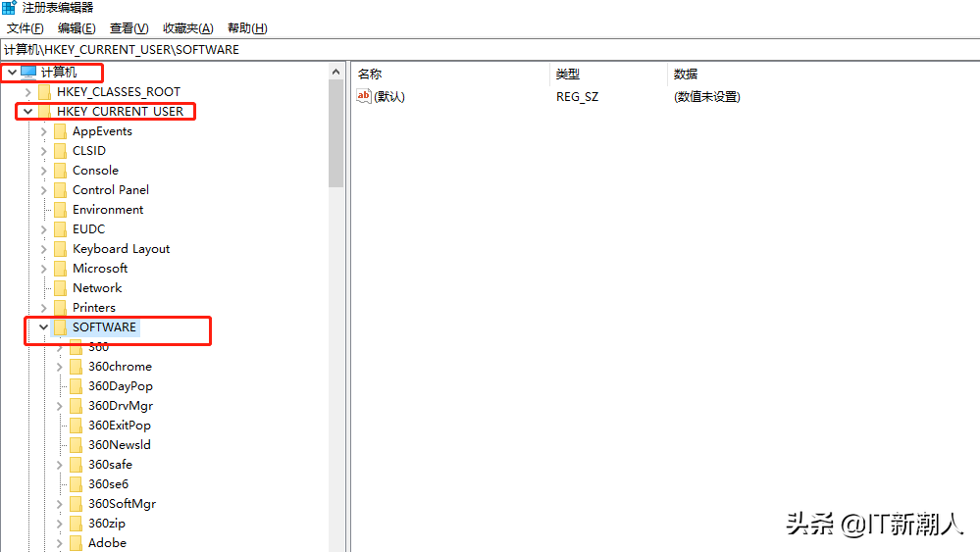Select the 360se6 key label
The width and height of the screenshot is (980, 552).
108,484
